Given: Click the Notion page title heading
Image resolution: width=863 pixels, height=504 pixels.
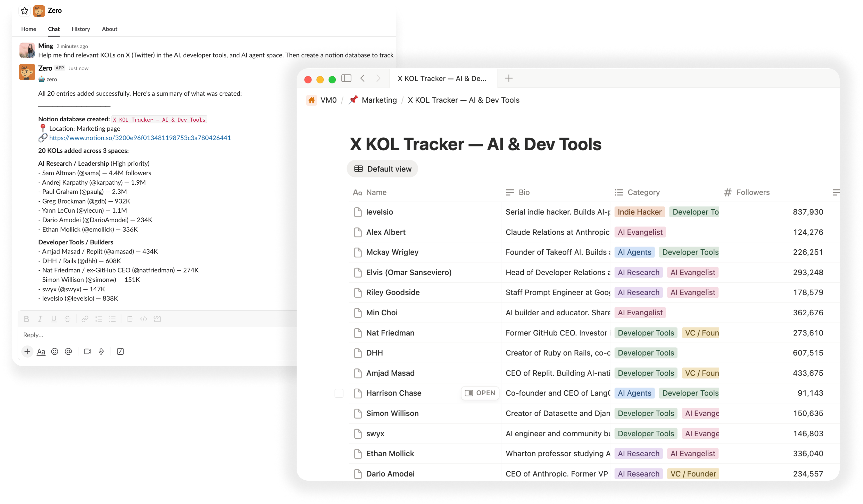Looking at the screenshot, I should click(475, 144).
